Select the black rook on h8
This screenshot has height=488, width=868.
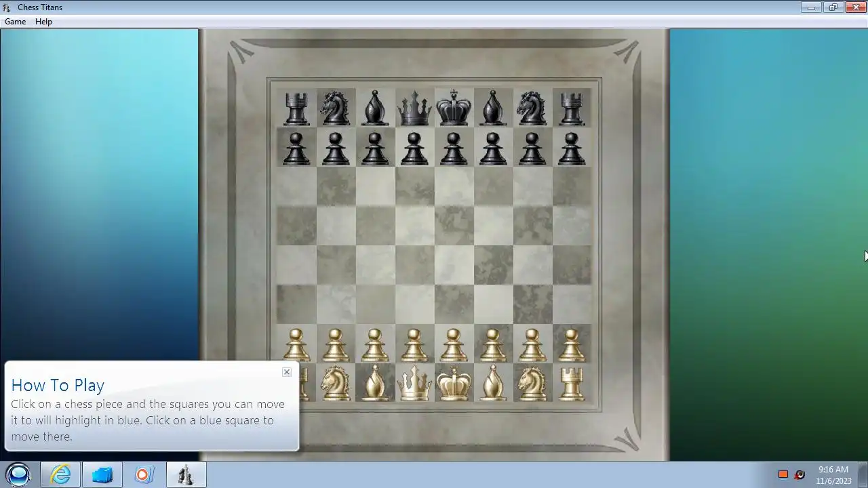(x=572, y=108)
